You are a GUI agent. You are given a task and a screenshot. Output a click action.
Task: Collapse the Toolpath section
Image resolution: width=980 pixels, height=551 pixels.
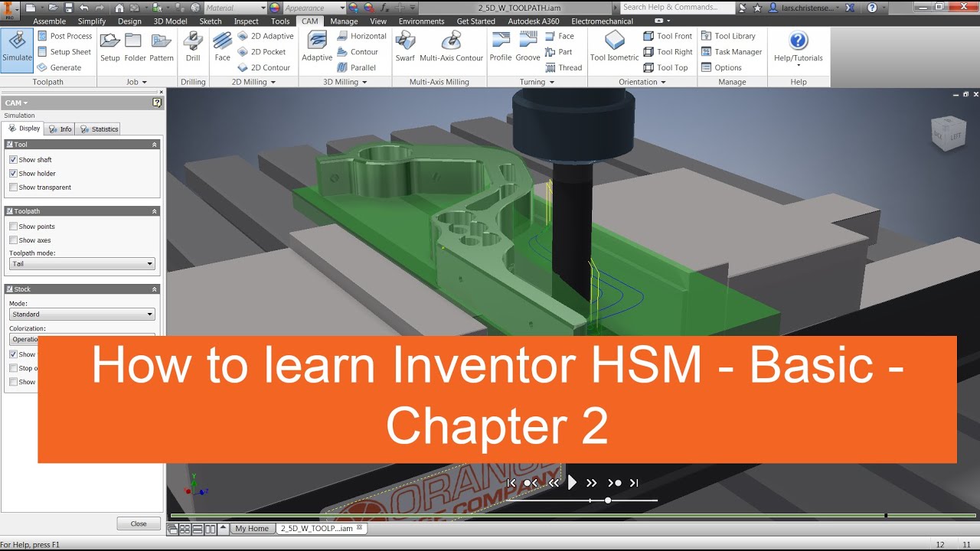(154, 211)
